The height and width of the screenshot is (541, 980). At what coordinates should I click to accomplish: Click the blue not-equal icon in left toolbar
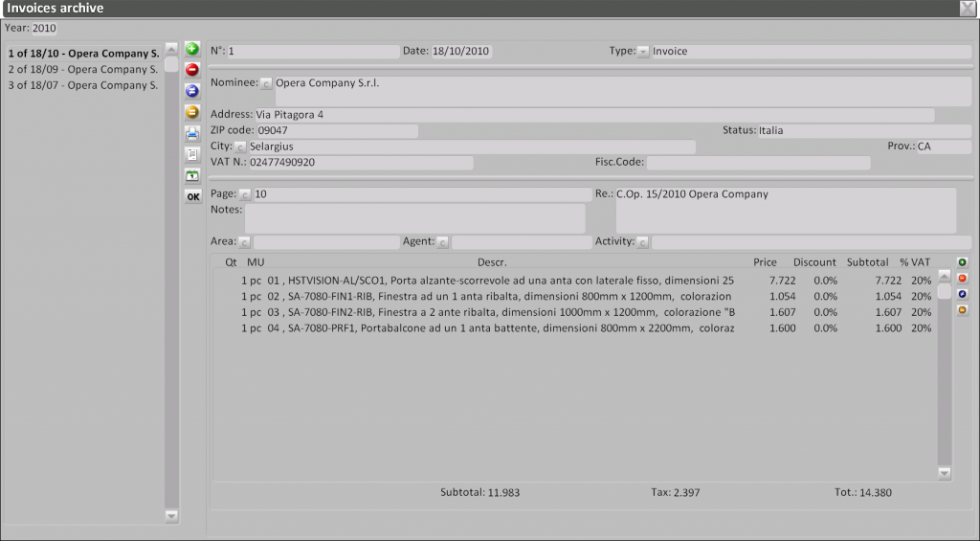(x=192, y=91)
